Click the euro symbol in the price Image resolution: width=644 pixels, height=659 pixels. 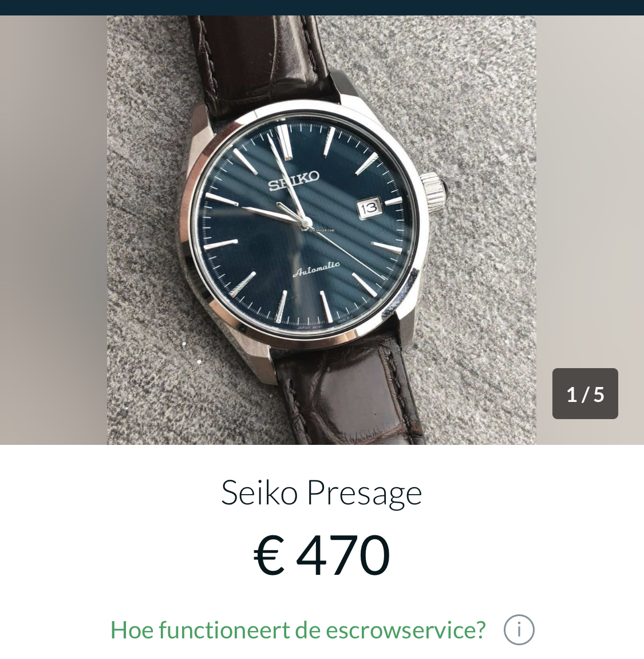pos(269,555)
